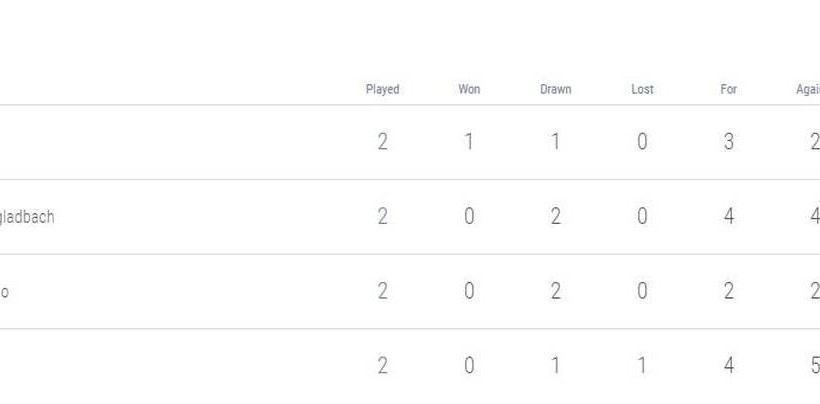Select the third row's For value 2
The height and width of the screenshot is (404, 820).
pos(728,291)
